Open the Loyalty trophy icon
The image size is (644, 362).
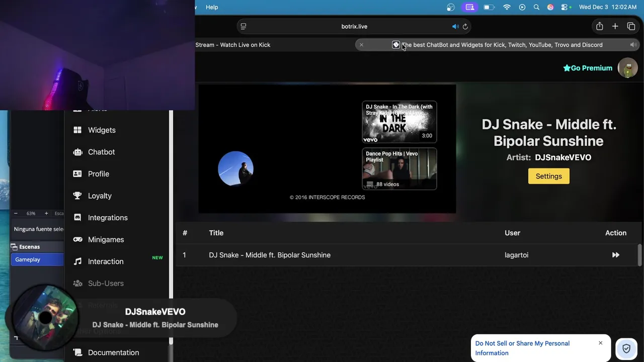[x=77, y=196]
